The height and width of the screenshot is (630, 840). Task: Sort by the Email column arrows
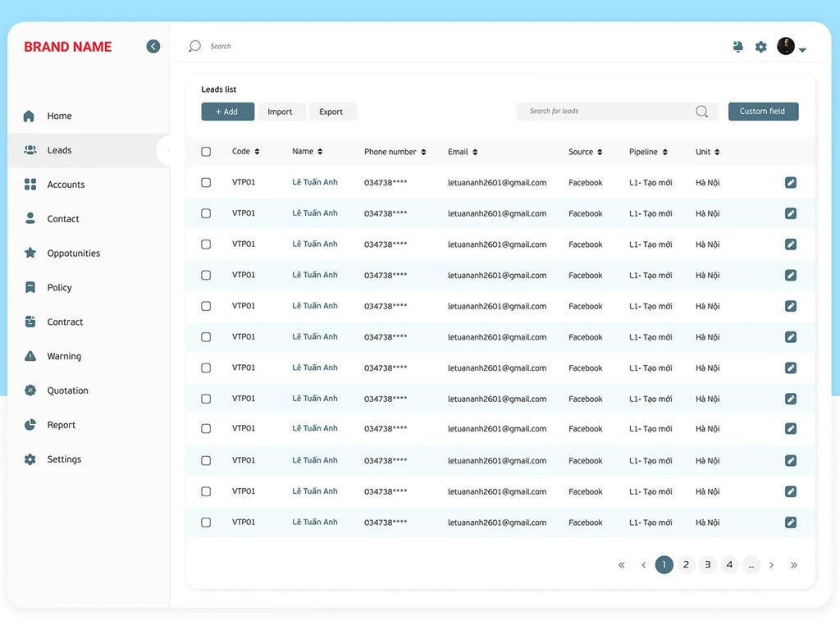[475, 152]
